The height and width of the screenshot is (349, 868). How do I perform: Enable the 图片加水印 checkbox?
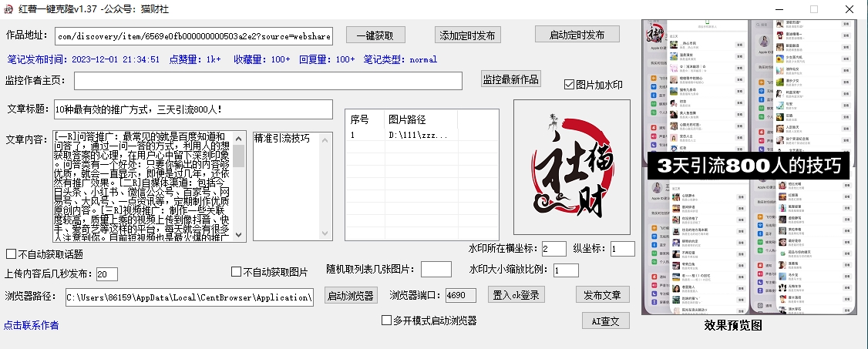[x=570, y=85]
